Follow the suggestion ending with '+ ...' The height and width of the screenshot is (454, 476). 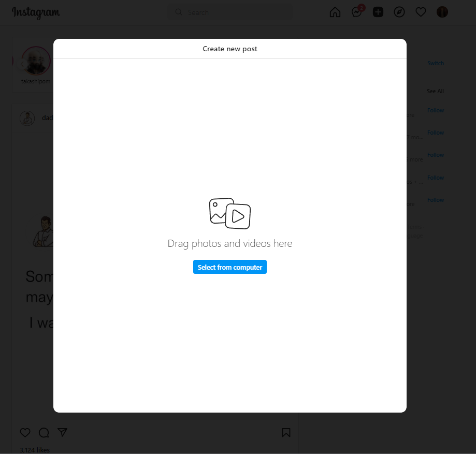click(x=436, y=178)
